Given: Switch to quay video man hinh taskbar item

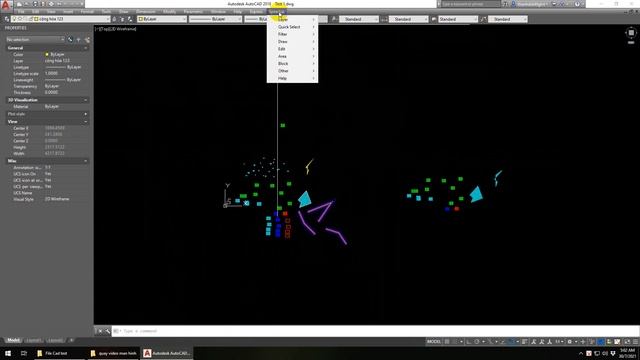Looking at the screenshot, I should 113,353.
